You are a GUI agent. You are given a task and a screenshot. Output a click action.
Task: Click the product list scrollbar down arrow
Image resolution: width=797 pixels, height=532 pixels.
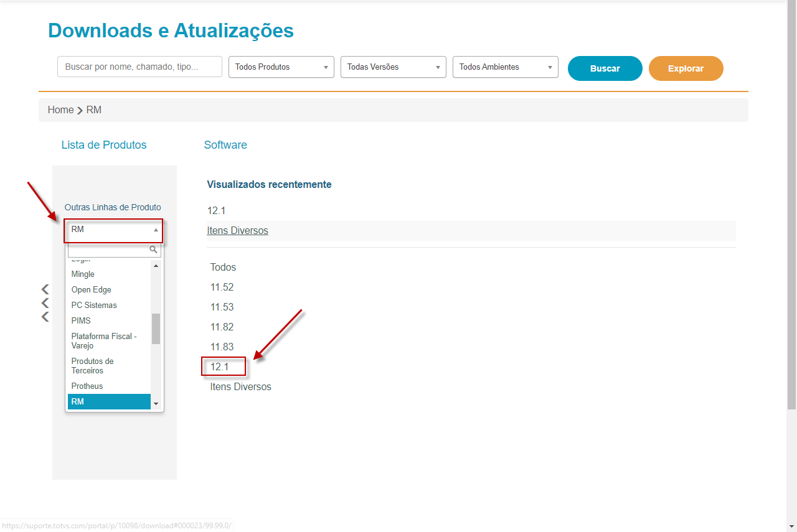pyautogui.click(x=156, y=404)
